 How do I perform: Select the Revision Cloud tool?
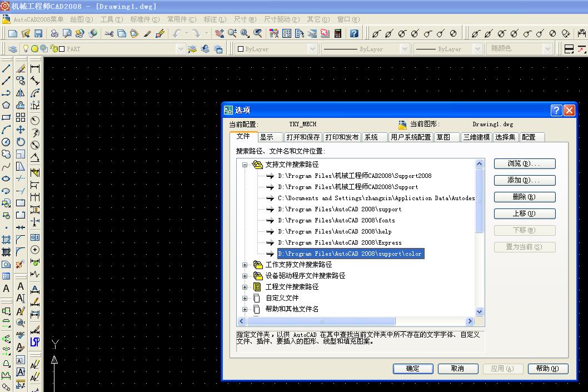pyautogui.click(x=6, y=154)
